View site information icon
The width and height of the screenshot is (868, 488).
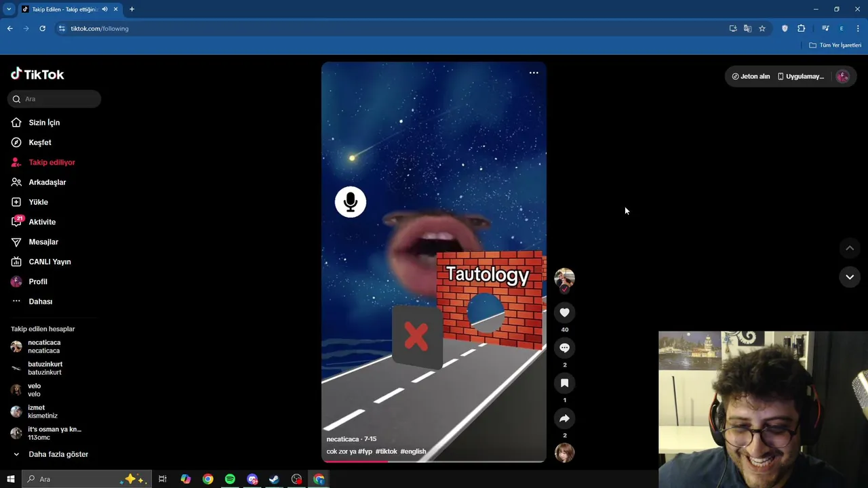(x=62, y=28)
